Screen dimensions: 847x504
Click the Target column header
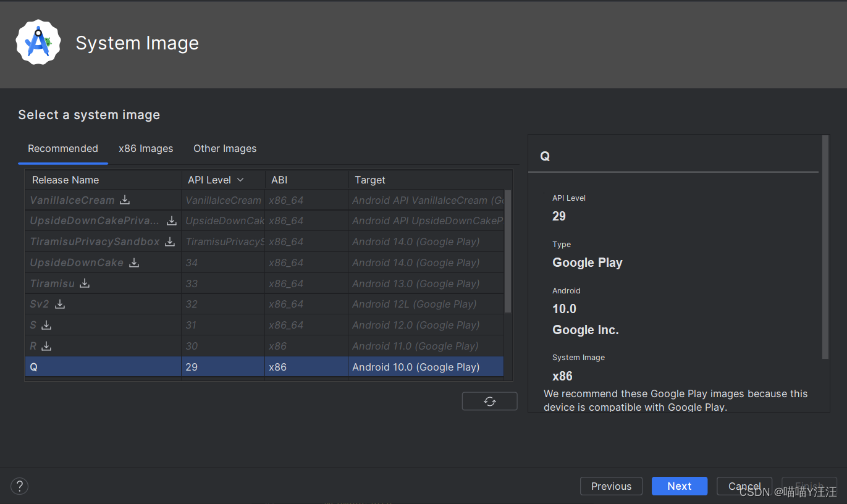click(x=430, y=180)
